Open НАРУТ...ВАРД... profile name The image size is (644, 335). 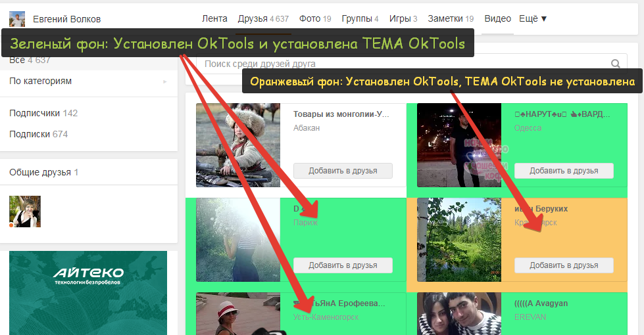(x=562, y=114)
